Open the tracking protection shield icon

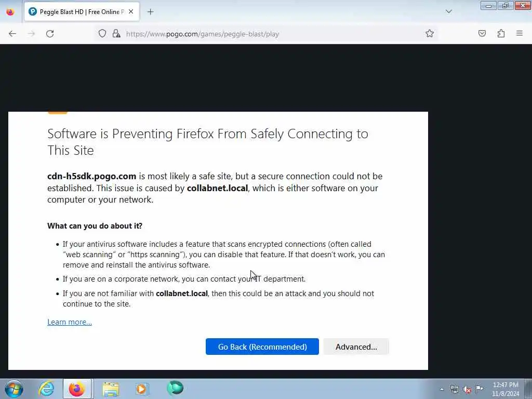(102, 34)
